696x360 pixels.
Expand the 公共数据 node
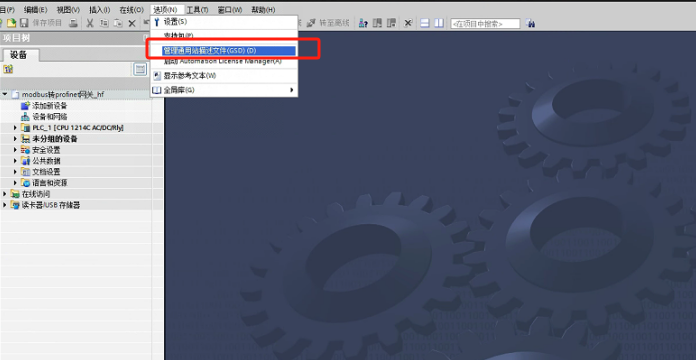point(15,161)
